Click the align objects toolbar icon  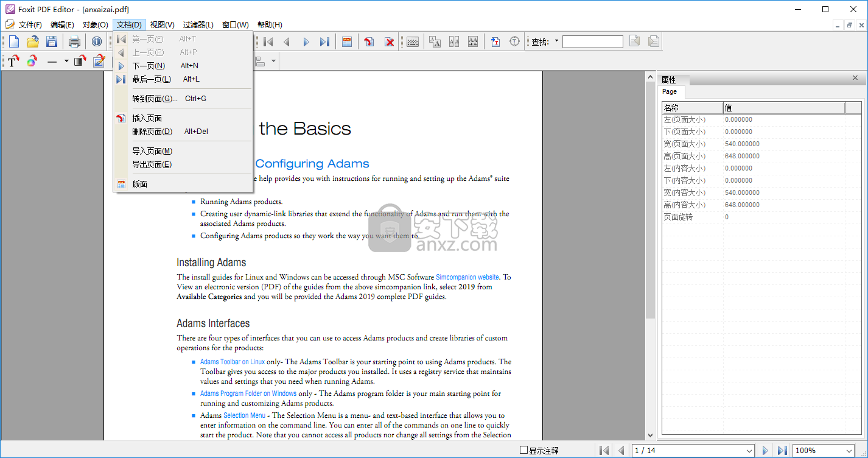pyautogui.click(x=260, y=61)
